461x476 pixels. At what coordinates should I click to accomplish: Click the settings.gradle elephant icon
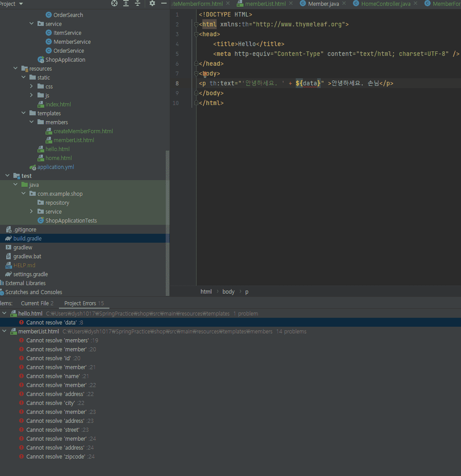[x=8, y=274]
